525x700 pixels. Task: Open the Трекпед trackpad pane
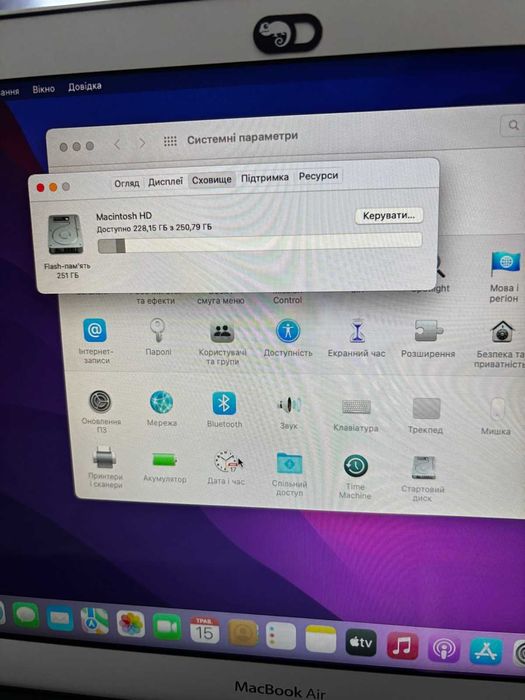click(426, 416)
